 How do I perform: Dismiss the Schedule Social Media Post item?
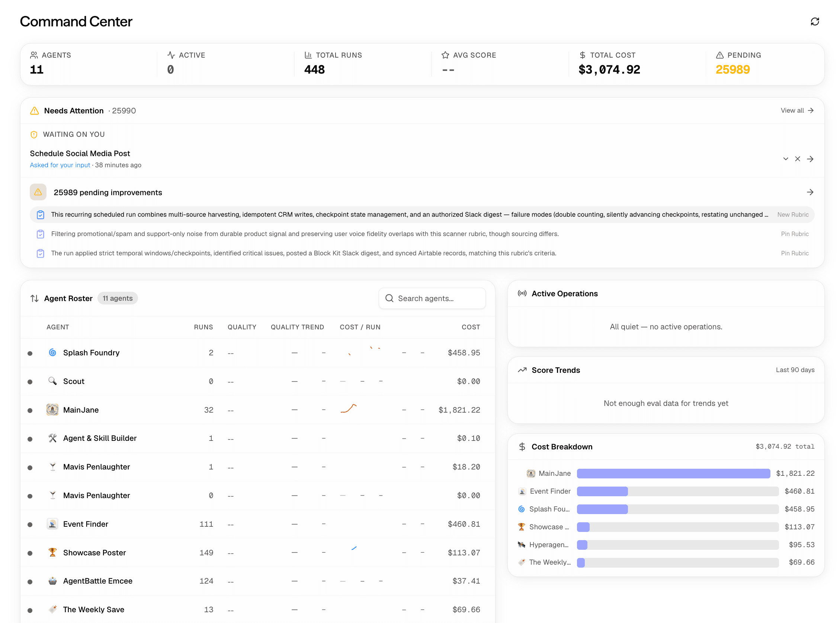tap(797, 159)
